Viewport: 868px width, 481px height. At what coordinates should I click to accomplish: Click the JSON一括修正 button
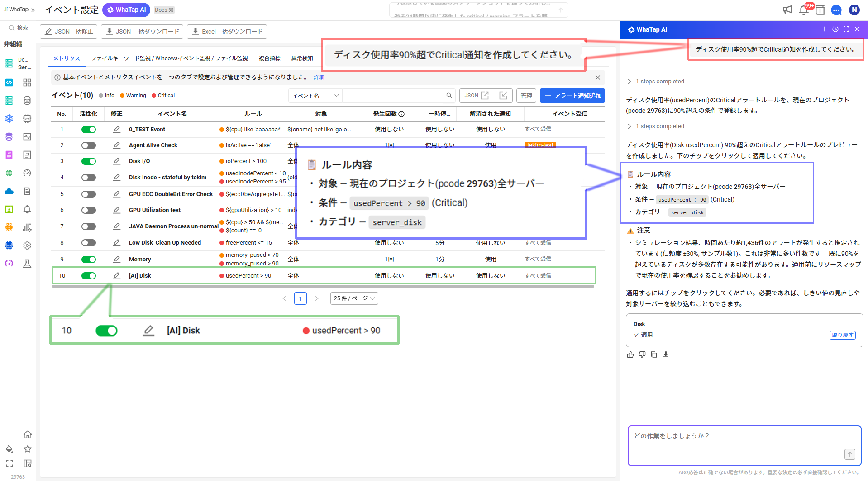tap(69, 31)
